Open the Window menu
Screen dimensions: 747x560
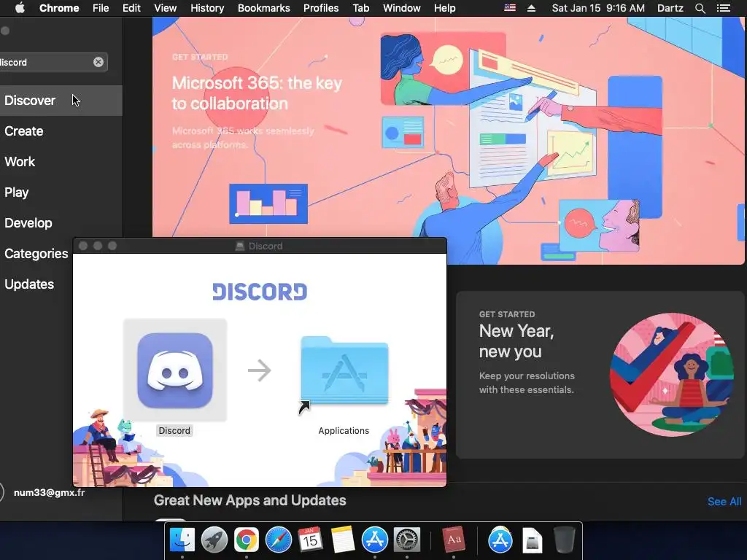pyautogui.click(x=402, y=8)
